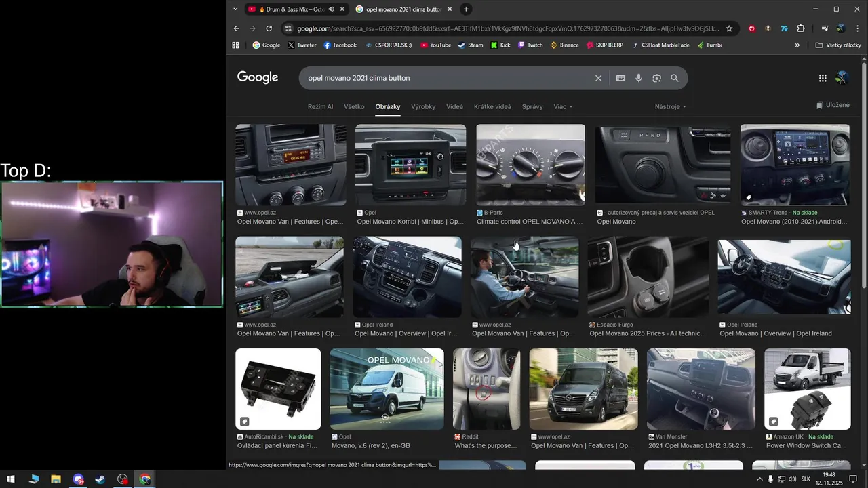Expand hidden bookmarks with double chevron
Screen dimensions: 868x488
[x=797, y=45]
